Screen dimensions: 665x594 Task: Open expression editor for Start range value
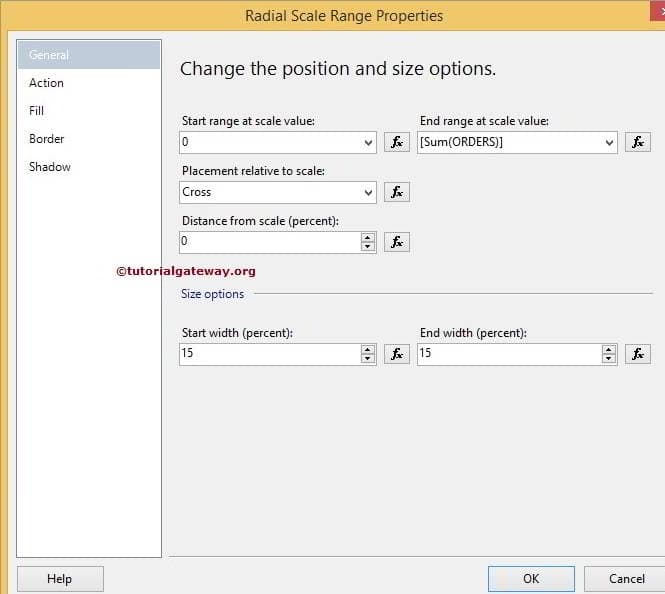coord(397,142)
